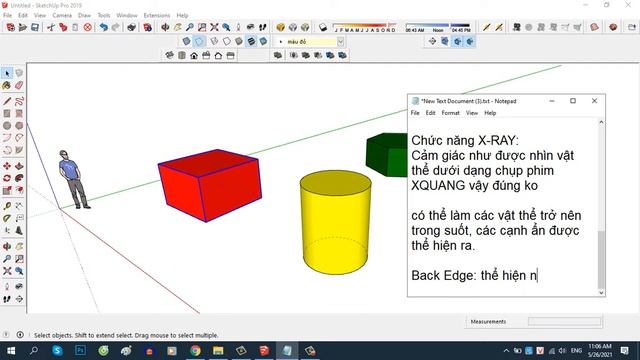The height and width of the screenshot is (360, 640).
Task: Open Skype from taskbar
Action: 58,351
